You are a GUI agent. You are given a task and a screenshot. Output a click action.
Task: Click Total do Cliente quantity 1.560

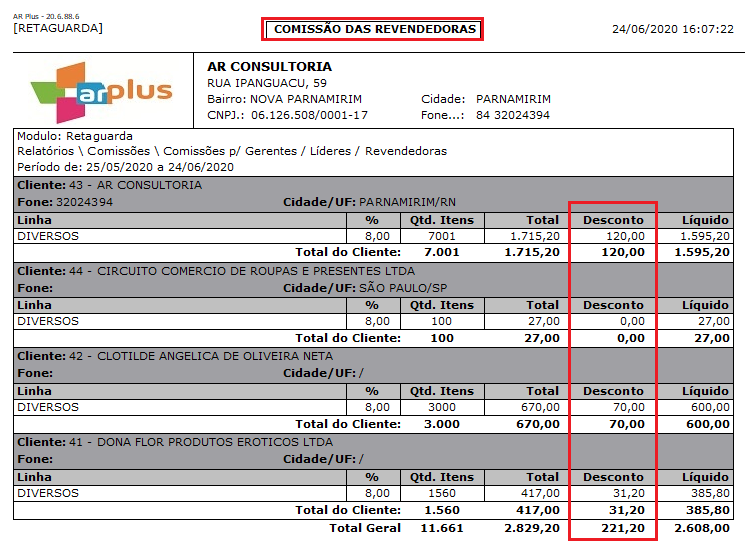pyautogui.click(x=442, y=510)
